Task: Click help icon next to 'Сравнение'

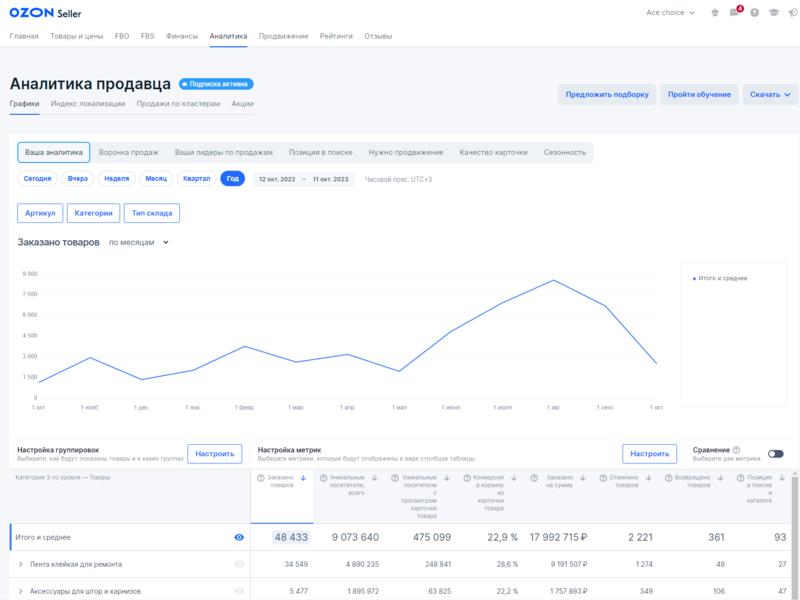Action: pos(736,450)
